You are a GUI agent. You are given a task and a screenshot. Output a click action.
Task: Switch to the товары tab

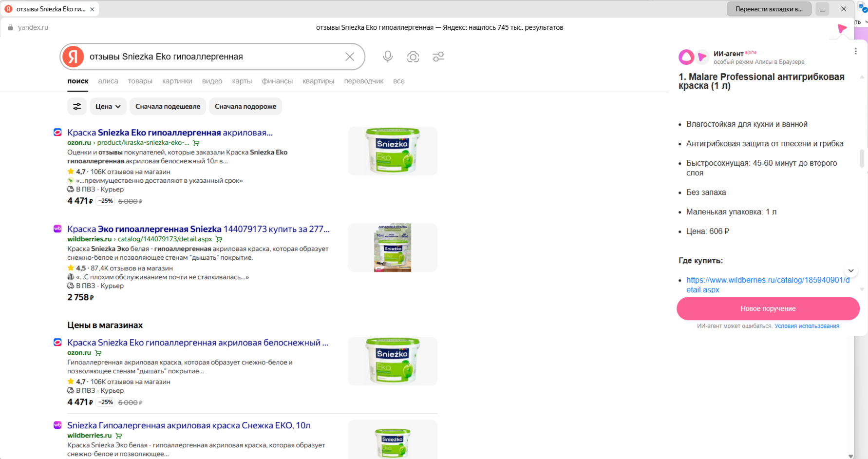[140, 81]
